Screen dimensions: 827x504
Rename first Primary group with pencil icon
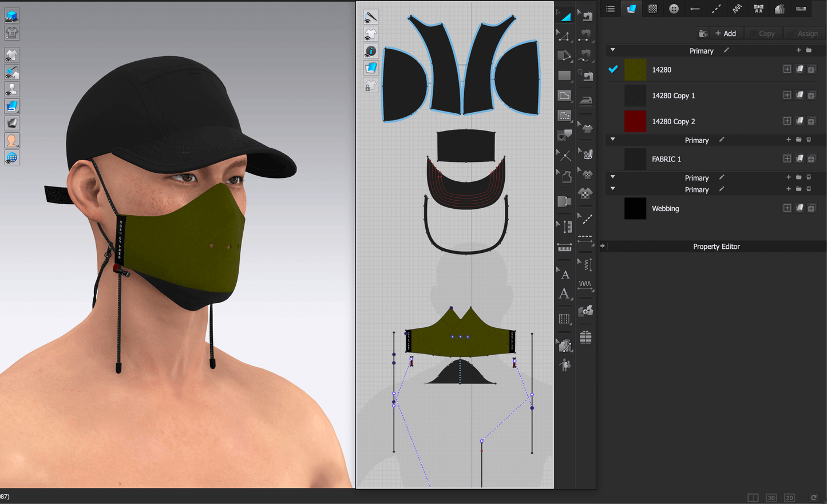[726, 50]
